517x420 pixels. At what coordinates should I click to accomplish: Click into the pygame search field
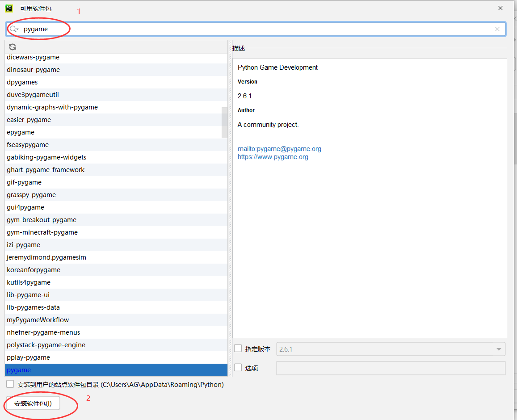(256, 29)
